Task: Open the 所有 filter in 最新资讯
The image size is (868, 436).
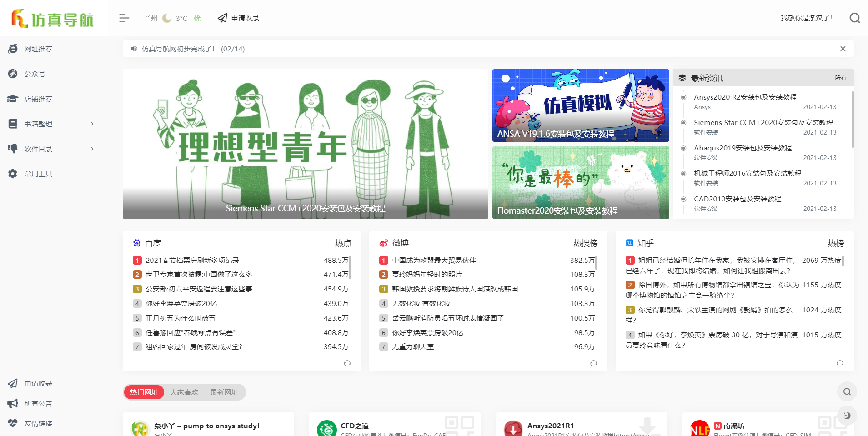Action: tap(841, 78)
